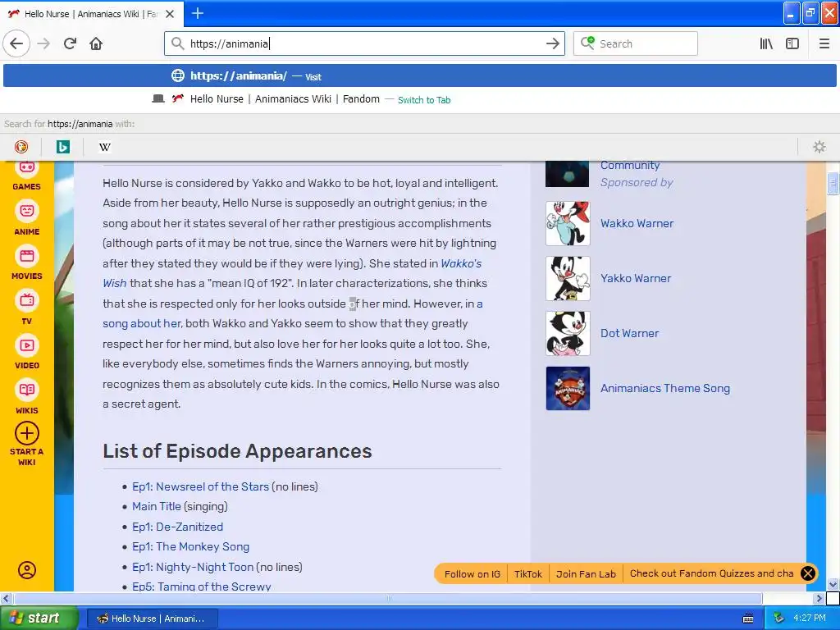
Task: Open Fandom Video section
Action: click(27, 352)
